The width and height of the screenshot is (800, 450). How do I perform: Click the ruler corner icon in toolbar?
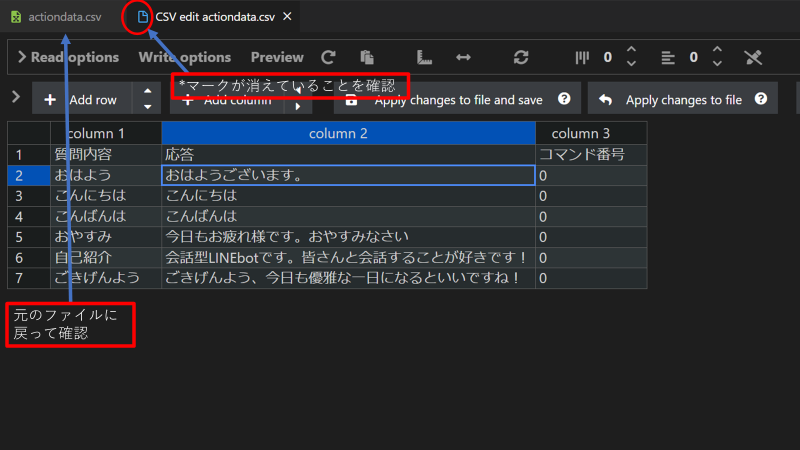[424, 57]
